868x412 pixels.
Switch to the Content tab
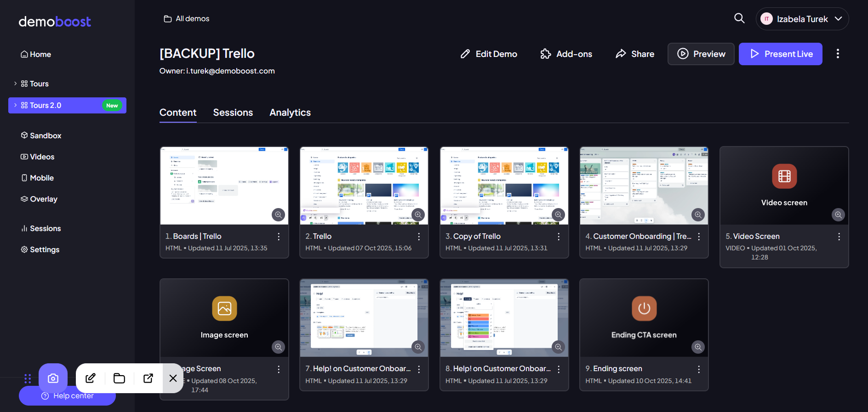pos(178,113)
